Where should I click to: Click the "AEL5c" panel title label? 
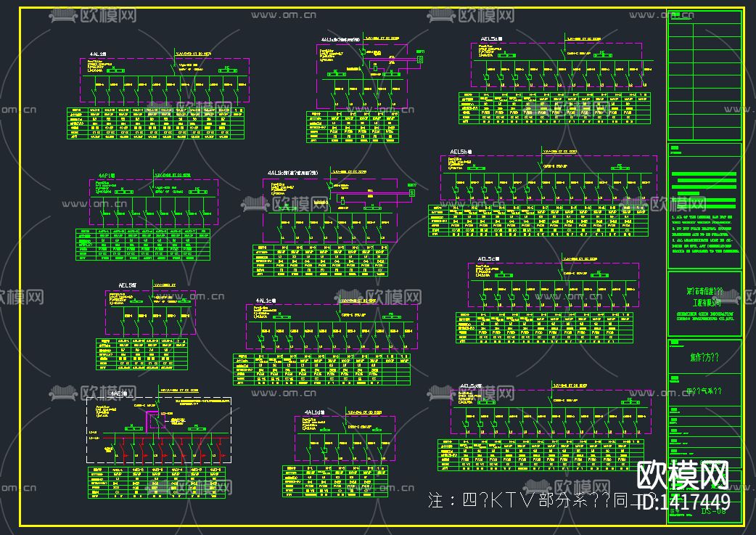point(488,259)
